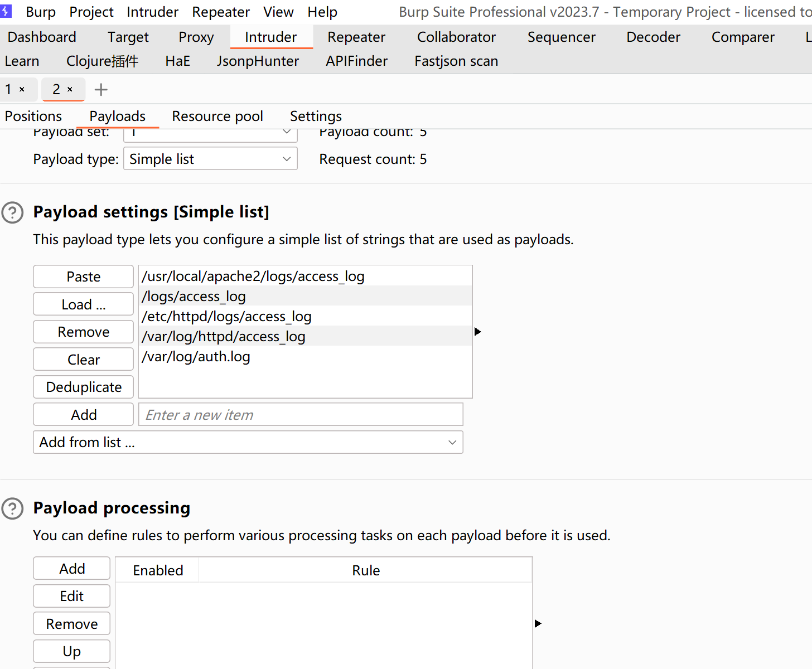812x669 pixels.
Task: Open the APIFinder extension tab
Action: pyautogui.click(x=356, y=61)
